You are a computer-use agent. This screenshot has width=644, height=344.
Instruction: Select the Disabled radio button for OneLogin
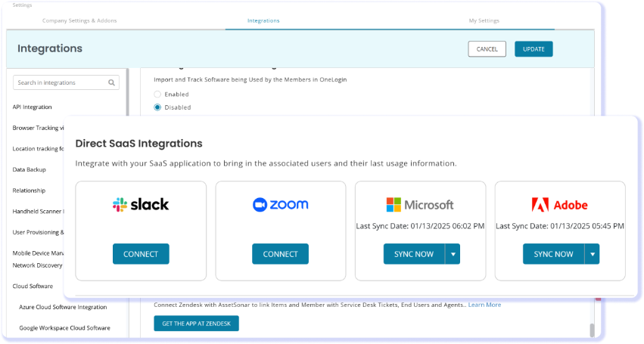click(157, 107)
